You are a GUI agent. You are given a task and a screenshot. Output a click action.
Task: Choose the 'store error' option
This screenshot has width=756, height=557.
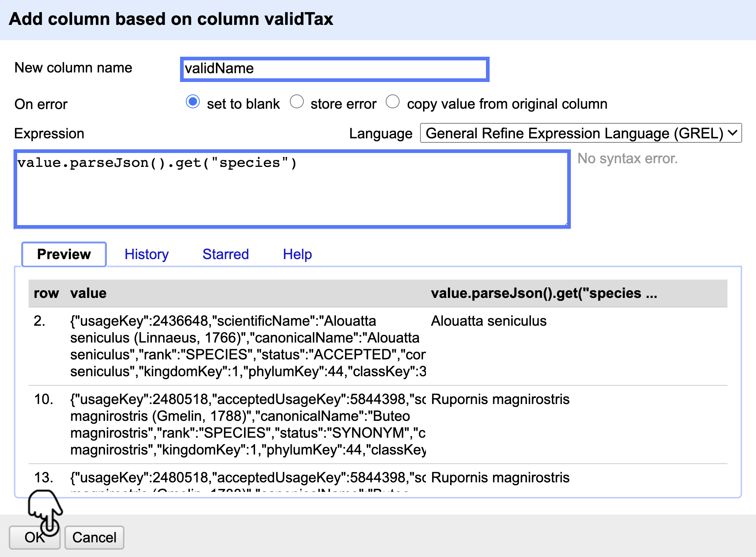pyautogui.click(x=297, y=102)
